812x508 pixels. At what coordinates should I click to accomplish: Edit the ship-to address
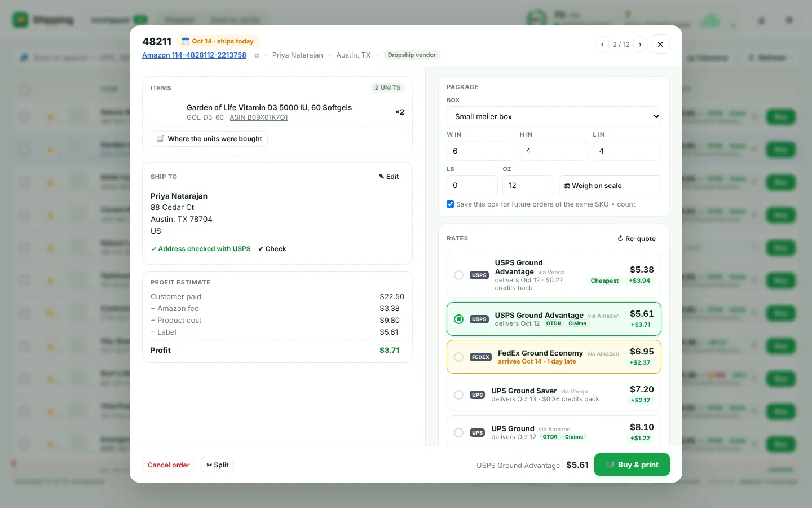[389, 177]
